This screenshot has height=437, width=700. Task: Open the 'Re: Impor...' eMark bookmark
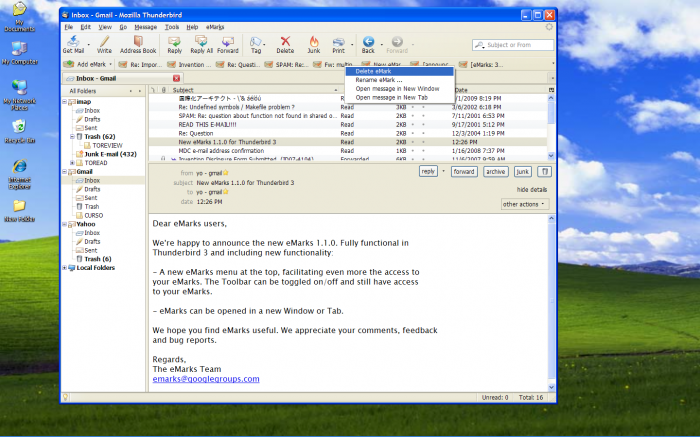(140, 65)
